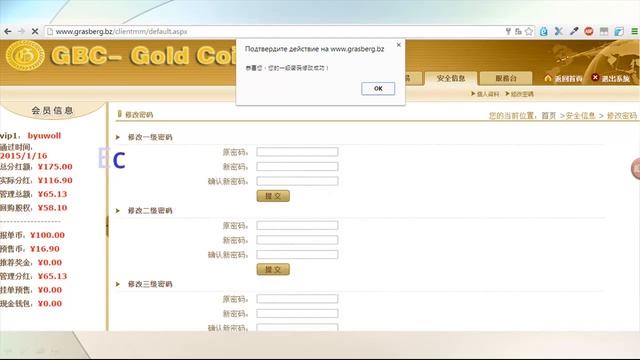640x360 pixels.
Task: Go to 首页 in the breadcrumb
Action: click(549, 116)
